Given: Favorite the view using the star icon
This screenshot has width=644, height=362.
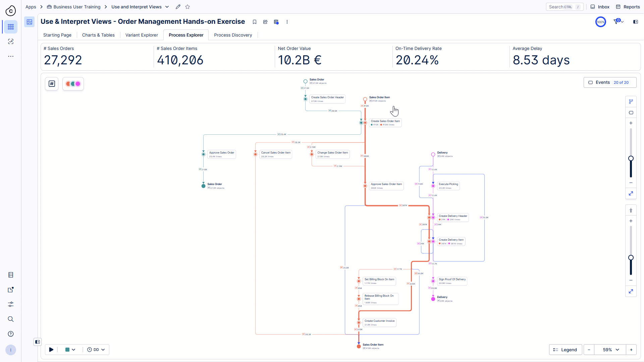Looking at the screenshot, I should tap(187, 7).
